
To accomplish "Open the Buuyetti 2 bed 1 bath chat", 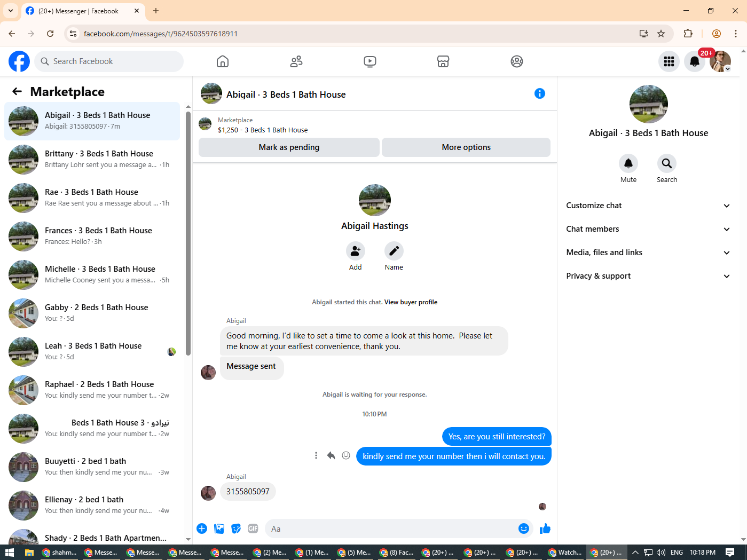I will point(92,467).
